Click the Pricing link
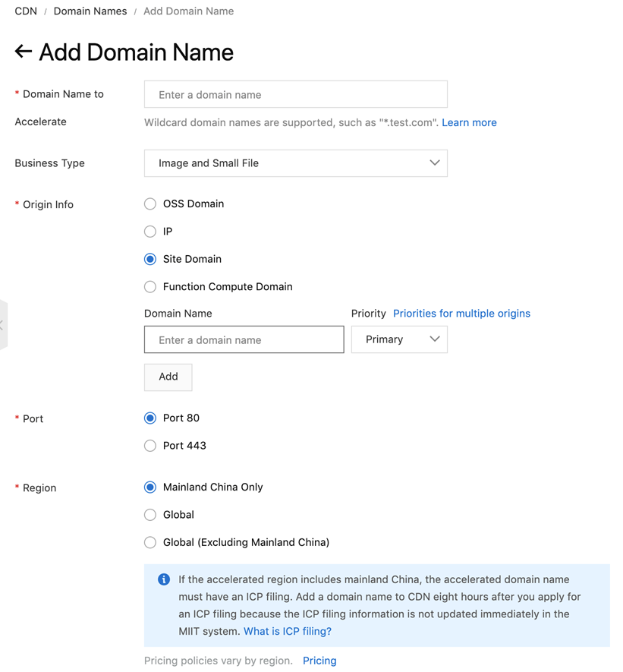This screenshot has height=672, width=623. pyautogui.click(x=319, y=661)
